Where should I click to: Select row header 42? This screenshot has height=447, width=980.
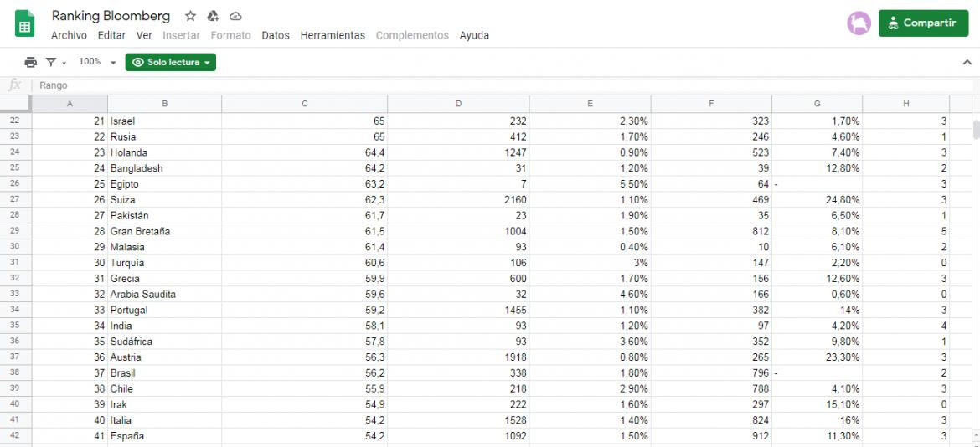coord(16,436)
